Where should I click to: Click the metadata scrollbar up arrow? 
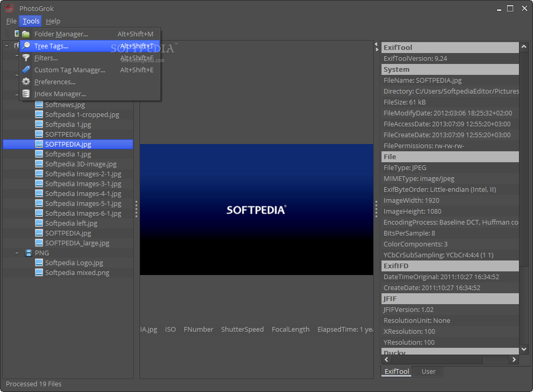524,46
